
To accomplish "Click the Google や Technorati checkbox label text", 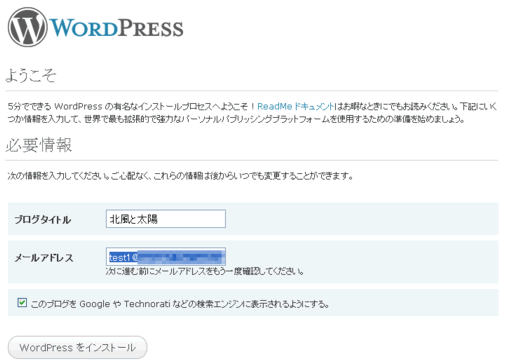I will pyautogui.click(x=180, y=304).
